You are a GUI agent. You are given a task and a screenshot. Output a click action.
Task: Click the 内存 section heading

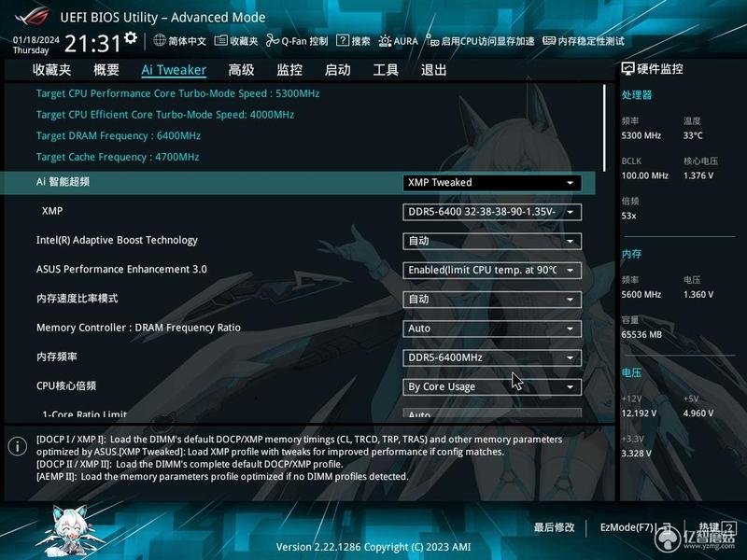pyautogui.click(x=631, y=254)
